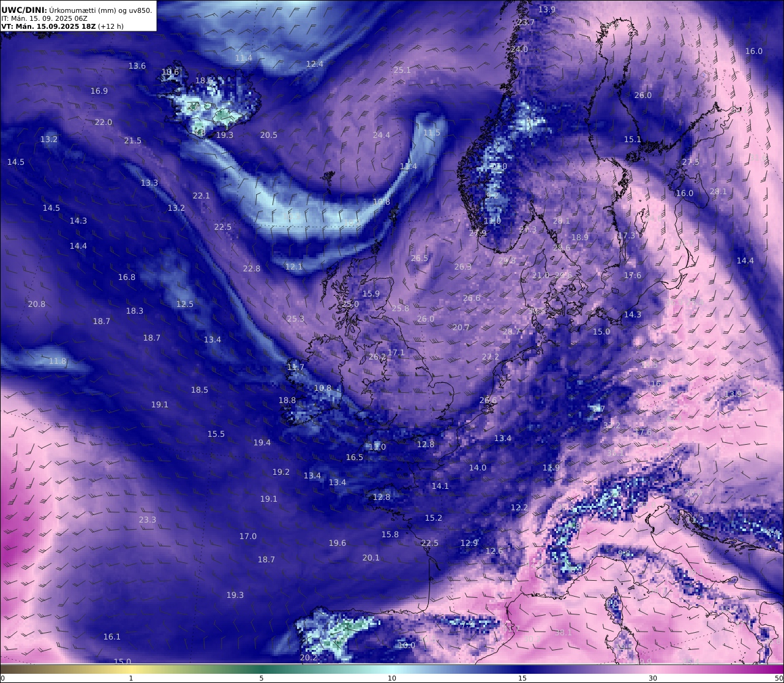
Task: Click the 19.6 value label
Action: [x=337, y=543]
